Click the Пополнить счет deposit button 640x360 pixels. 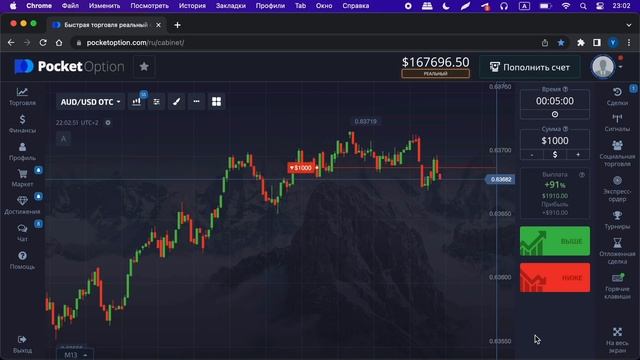pyautogui.click(x=529, y=67)
